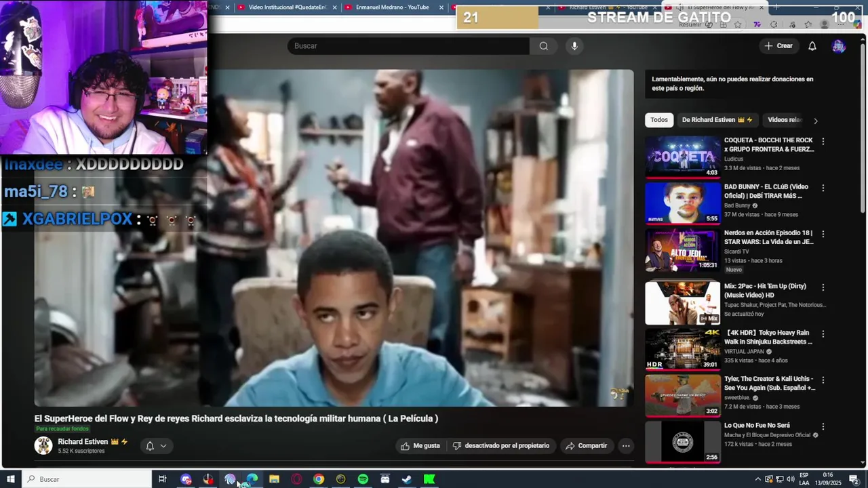Click the video player frame
The width and height of the screenshot is (868, 488).
(334, 238)
